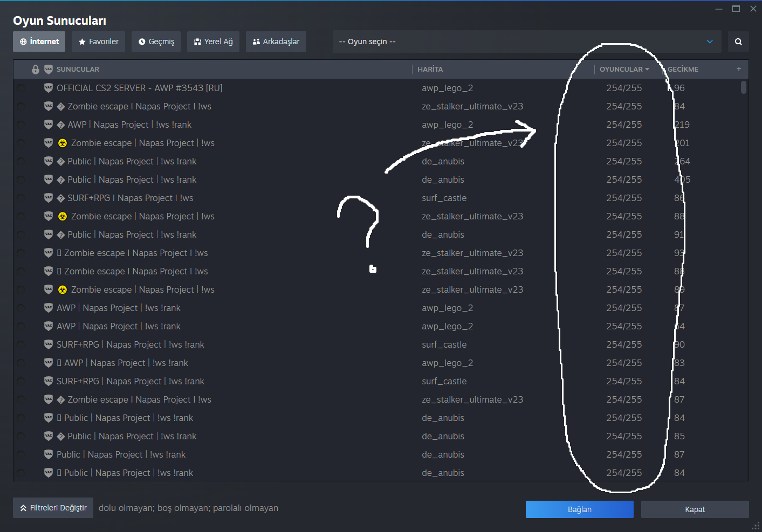
Task: Click VAC shield on Public row with 264 ping
Action: (49, 161)
